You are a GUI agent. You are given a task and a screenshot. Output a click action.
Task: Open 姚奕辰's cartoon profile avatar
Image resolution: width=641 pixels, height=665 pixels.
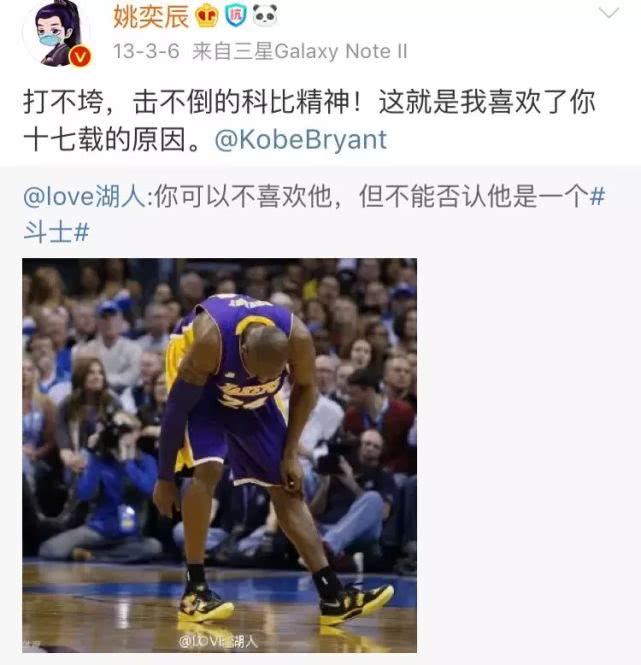tap(56, 33)
